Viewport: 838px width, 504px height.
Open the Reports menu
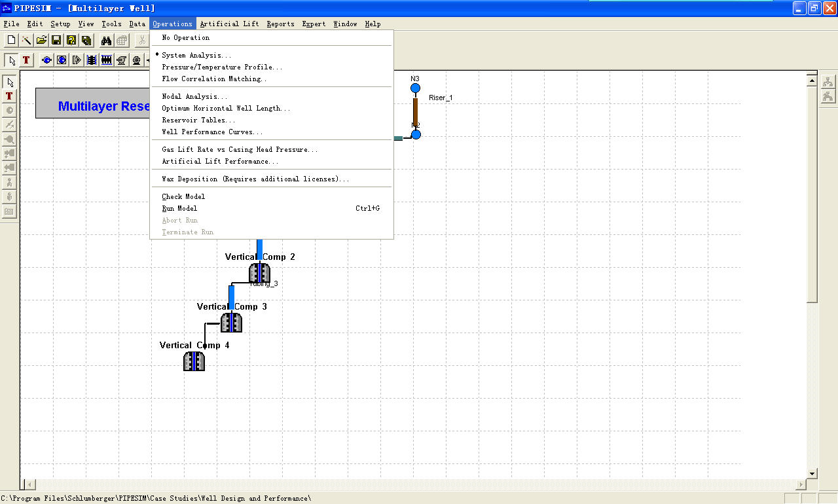click(x=280, y=24)
